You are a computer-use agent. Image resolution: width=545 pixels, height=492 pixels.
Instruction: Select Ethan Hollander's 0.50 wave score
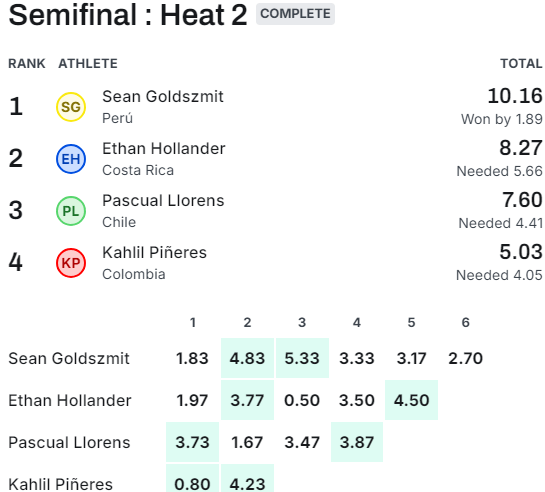click(302, 400)
